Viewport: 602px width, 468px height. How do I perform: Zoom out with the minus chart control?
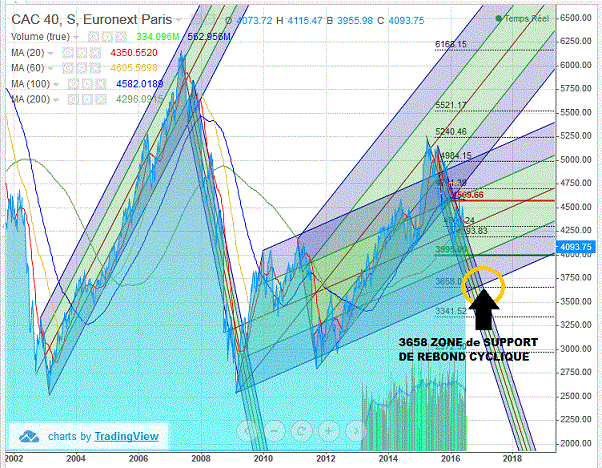click(x=275, y=431)
